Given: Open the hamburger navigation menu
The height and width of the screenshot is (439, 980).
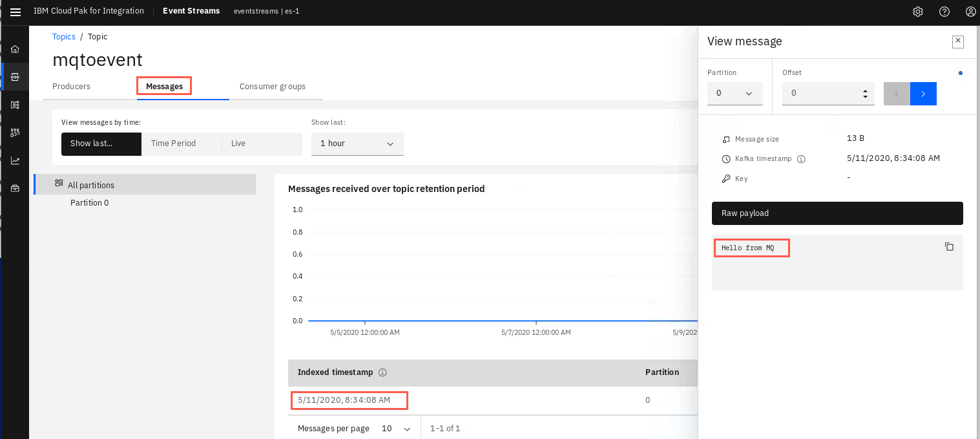Looking at the screenshot, I should (x=16, y=12).
